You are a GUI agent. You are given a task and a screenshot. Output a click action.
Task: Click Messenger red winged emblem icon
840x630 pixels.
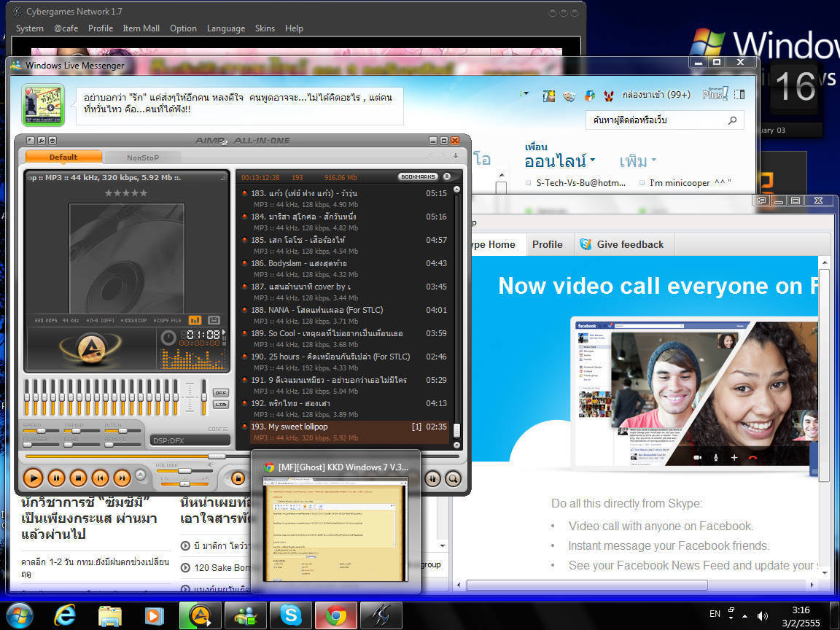point(609,96)
